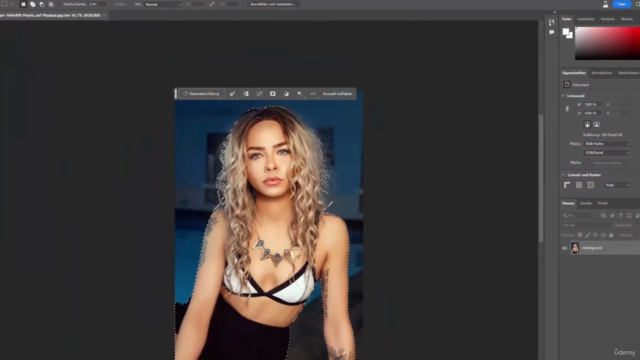This screenshot has height=360, width=640.
Task: Click the foreground color swatch in the Farbe panel
Action: [x=566, y=32]
